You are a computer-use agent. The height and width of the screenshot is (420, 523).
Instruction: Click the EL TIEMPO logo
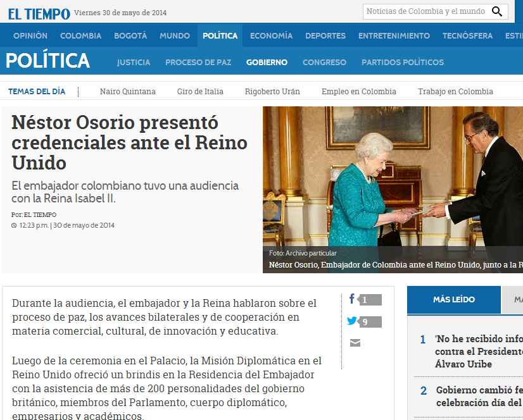pyautogui.click(x=39, y=14)
